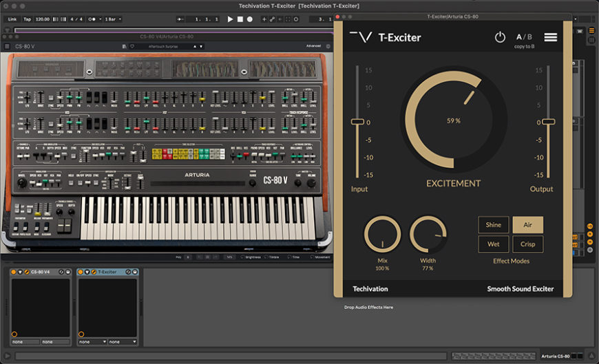The image size is (599, 364).
Task: Click the T-Exciter Output level fader handle
Action: point(549,122)
